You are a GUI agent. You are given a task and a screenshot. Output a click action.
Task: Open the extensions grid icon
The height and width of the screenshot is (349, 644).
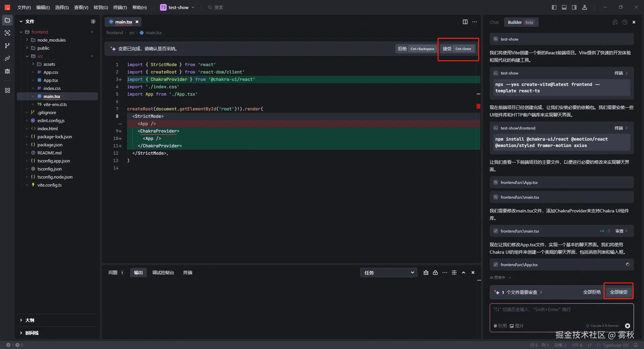(7, 90)
